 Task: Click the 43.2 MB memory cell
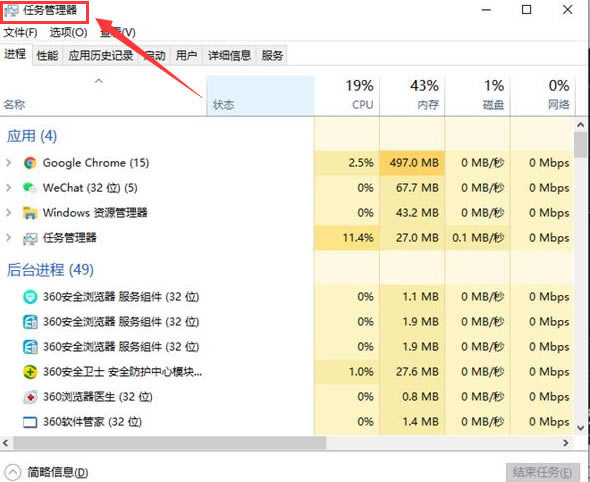(412, 213)
